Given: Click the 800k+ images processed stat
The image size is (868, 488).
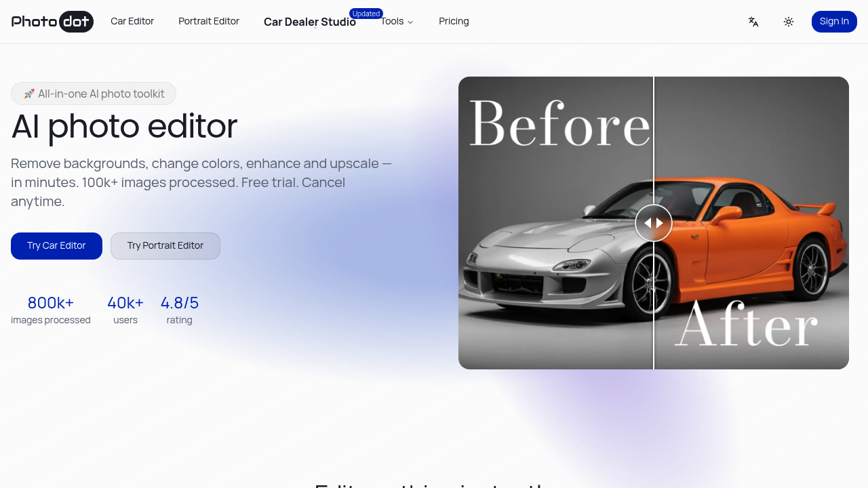Looking at the screenshot, I should click(51, 310).
